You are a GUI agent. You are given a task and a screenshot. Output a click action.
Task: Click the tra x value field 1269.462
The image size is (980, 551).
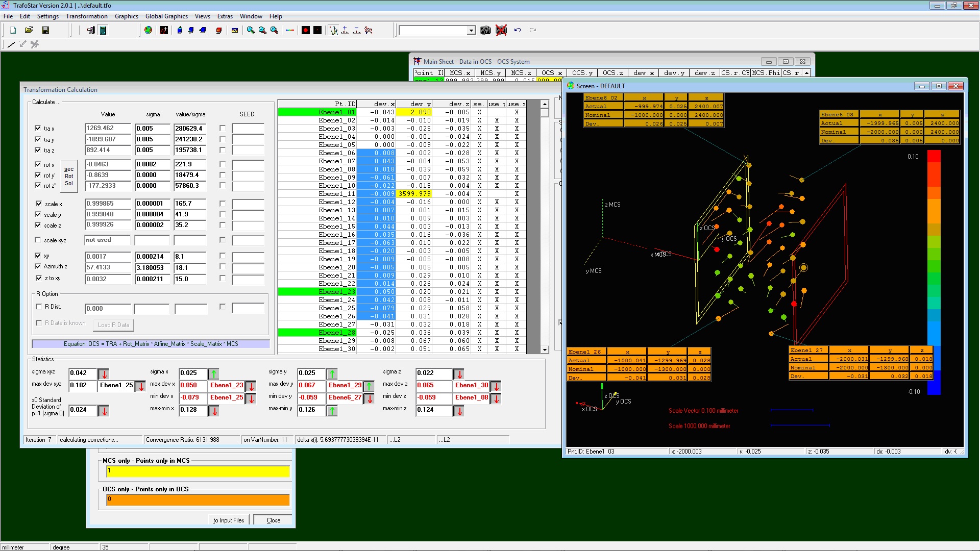pos(108,129)
